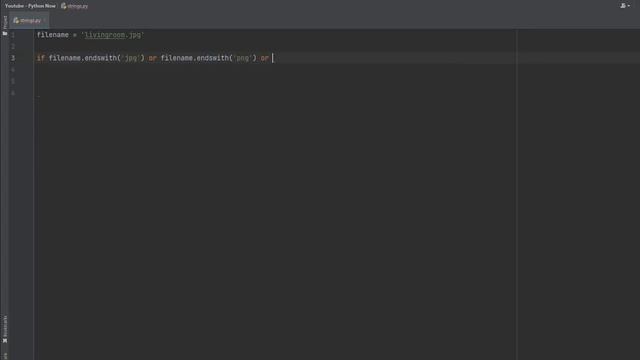
Task: Click the strings.py file in the navigation bar
Action: 75,6
